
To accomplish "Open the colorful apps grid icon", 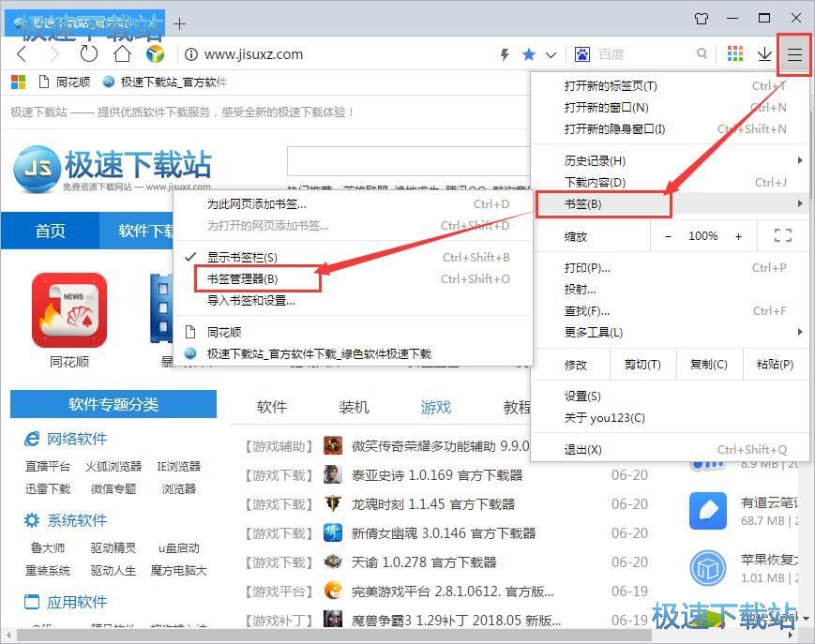I will [x=734, y=53].
